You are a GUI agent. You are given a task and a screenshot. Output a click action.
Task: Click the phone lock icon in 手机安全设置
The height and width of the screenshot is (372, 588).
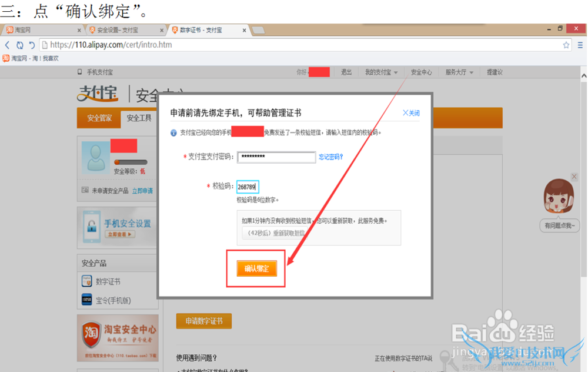coord(92,227)
